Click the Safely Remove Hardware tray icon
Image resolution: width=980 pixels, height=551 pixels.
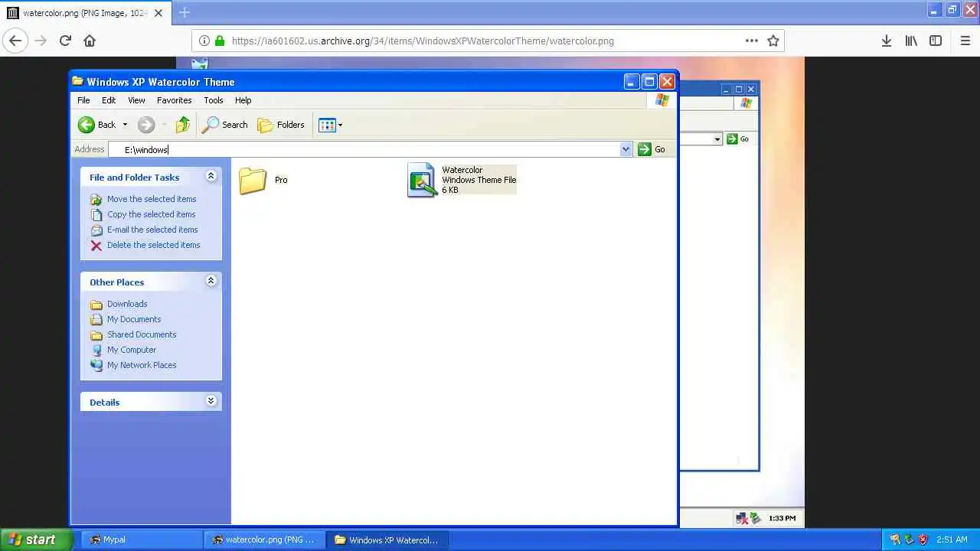tap(909, 540)
